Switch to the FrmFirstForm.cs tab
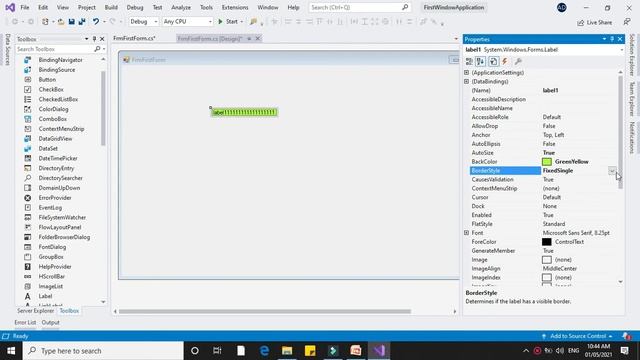640x360 pixels. [x=134, y=38]
